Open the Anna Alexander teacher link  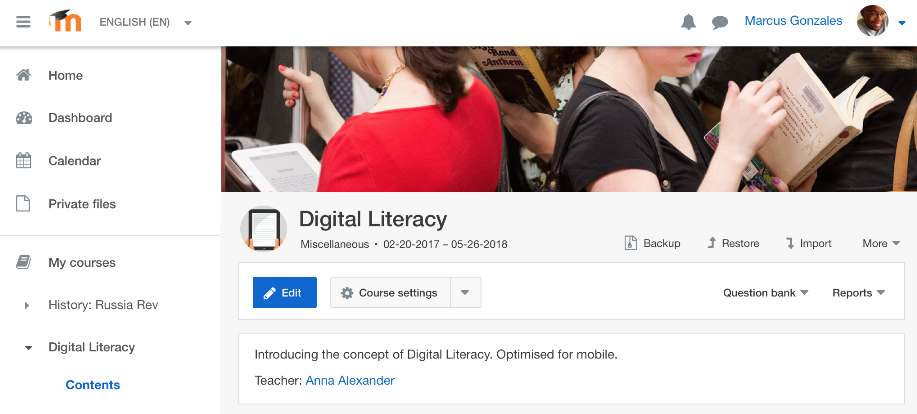pyautogui.click(x=350, y=381)
